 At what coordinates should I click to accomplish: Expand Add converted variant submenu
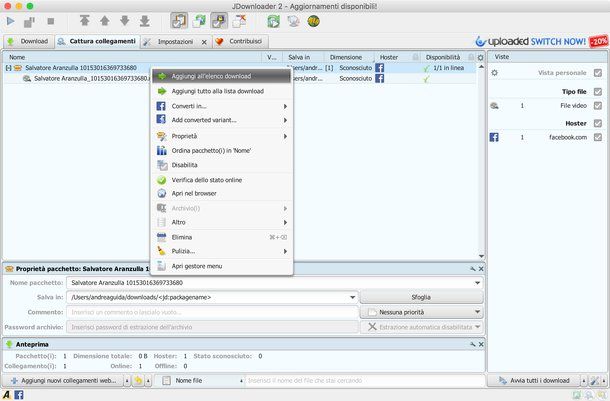point(222,120)
